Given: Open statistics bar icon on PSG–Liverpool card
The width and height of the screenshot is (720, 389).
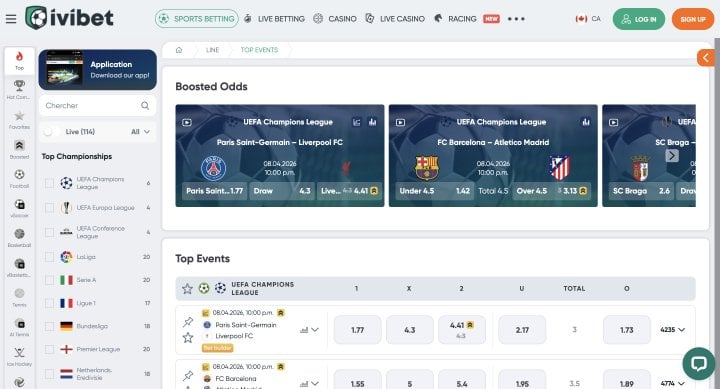Looking at the screenshot, I should coord(372,122).
